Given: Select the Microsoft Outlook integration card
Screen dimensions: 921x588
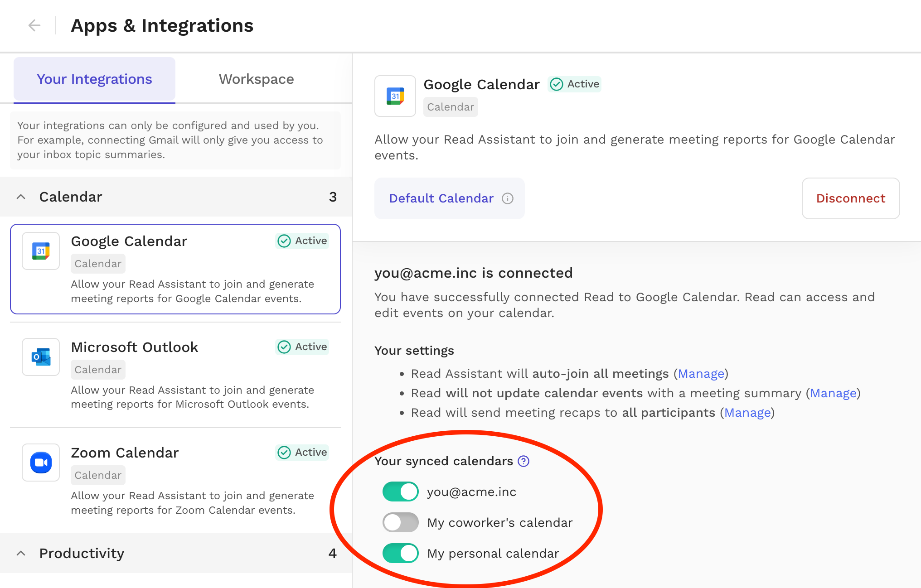Looking at the screenshot, I should coord(175,375).
